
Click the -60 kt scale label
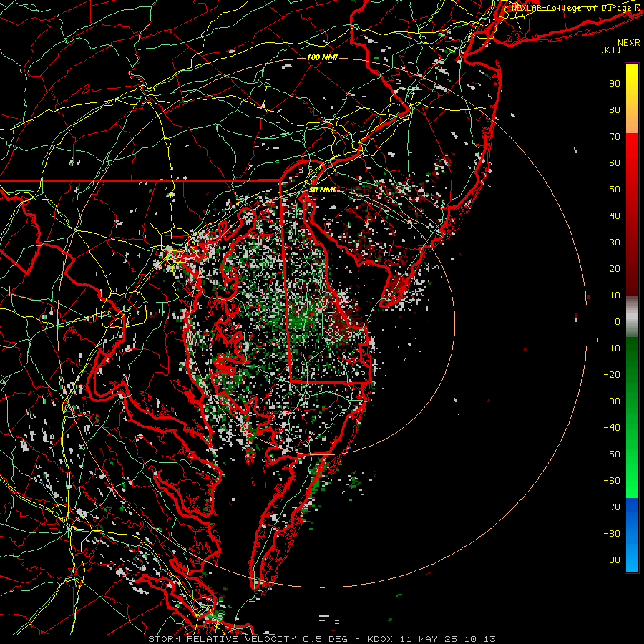pos(612,481)
